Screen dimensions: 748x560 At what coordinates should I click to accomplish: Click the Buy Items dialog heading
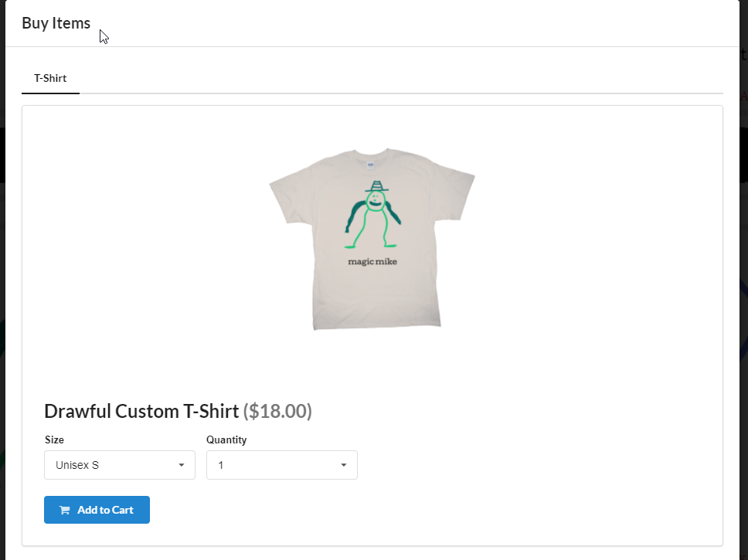pos(56,23)
